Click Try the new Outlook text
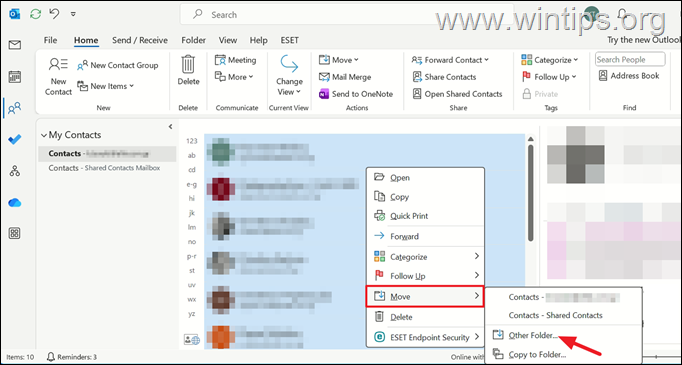682x365 pixels. (x=644, y=40)
